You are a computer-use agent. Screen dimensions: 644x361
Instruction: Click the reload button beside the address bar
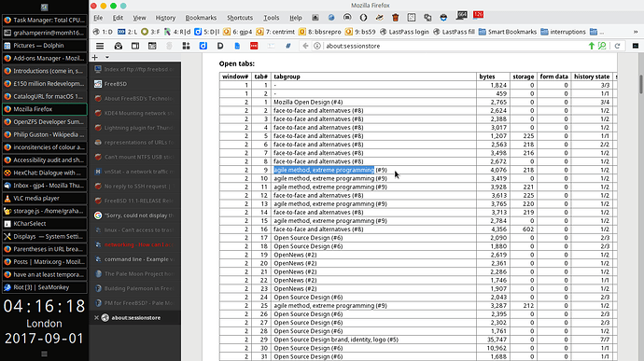(617, 46)
